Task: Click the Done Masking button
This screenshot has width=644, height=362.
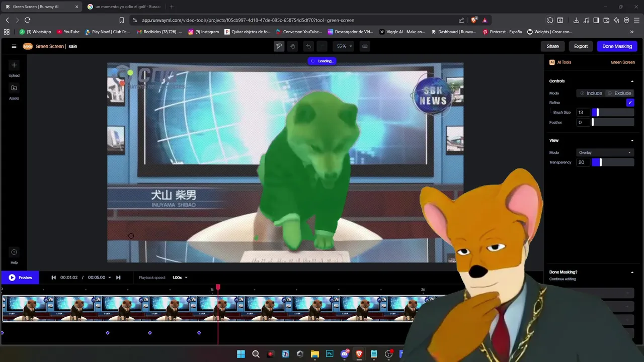Action: (617, 46)
